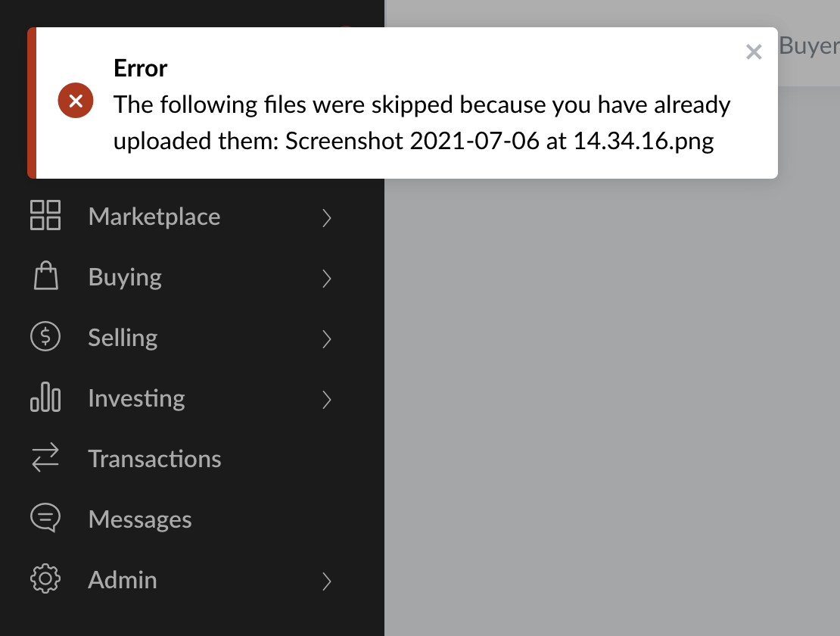The image size is (840, 636).
Task: Expand the Investing submenu chevron
Action: [327, 399]
